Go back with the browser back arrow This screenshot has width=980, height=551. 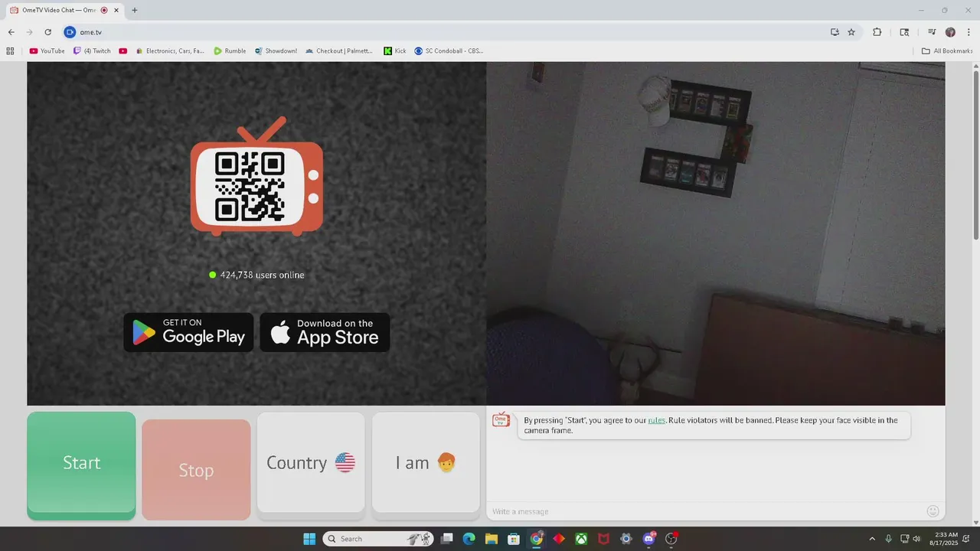coord(11,32)
